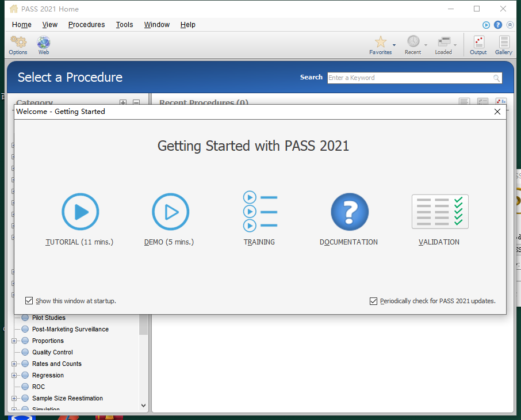Image resolution: width=521 pixels, height=420 pixels.
Task: Play the Demo (5 mins.) video icon
Action: tap(170, 212)
